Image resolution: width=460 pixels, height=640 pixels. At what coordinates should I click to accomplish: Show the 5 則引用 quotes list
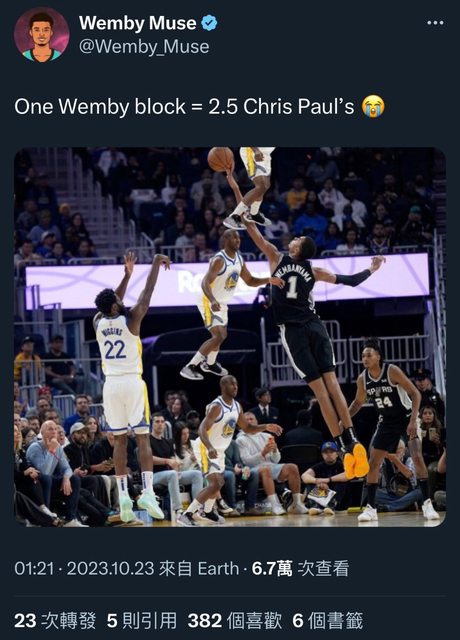[x=142, y=620]
